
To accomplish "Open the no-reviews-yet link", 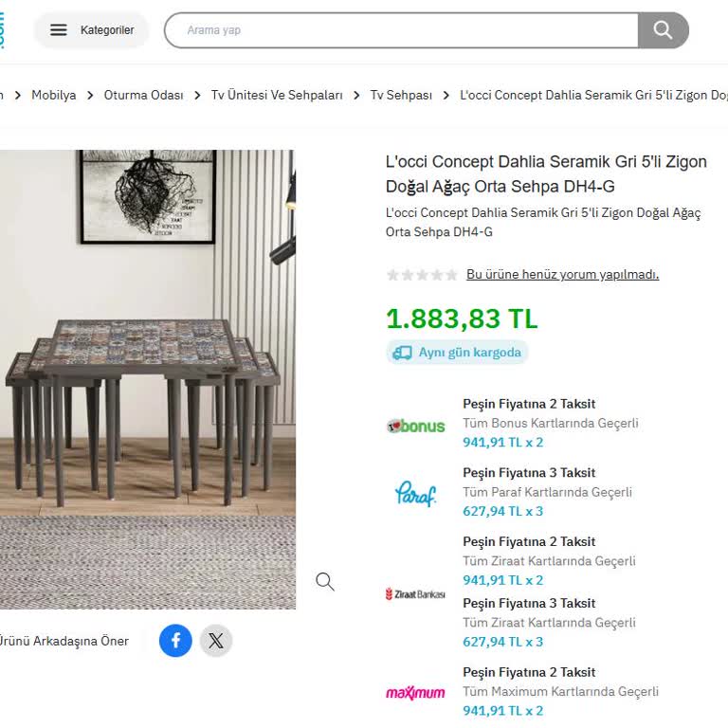I will [x=562, y=275].
